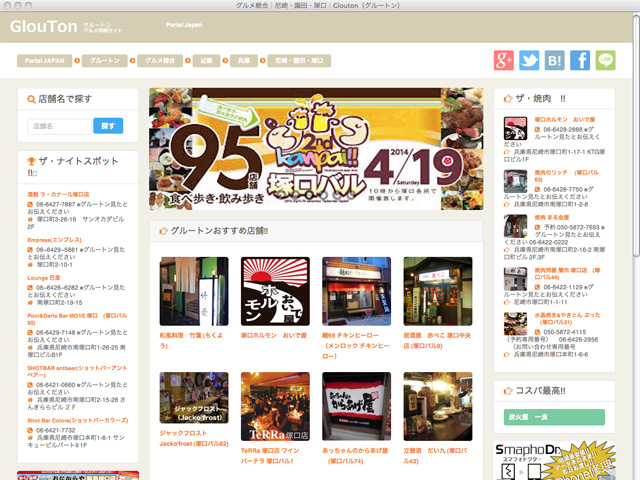Open the SmaphoDr advertisement banner
Image resolution: width=640 pixels, height=480 pixels.
click(554, 461)
